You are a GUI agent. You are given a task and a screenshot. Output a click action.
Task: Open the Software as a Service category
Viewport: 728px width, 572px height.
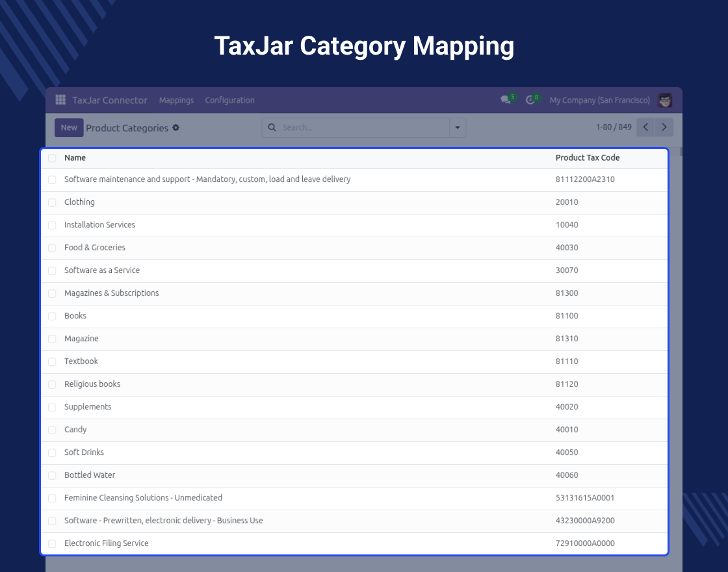click(354, 270)
